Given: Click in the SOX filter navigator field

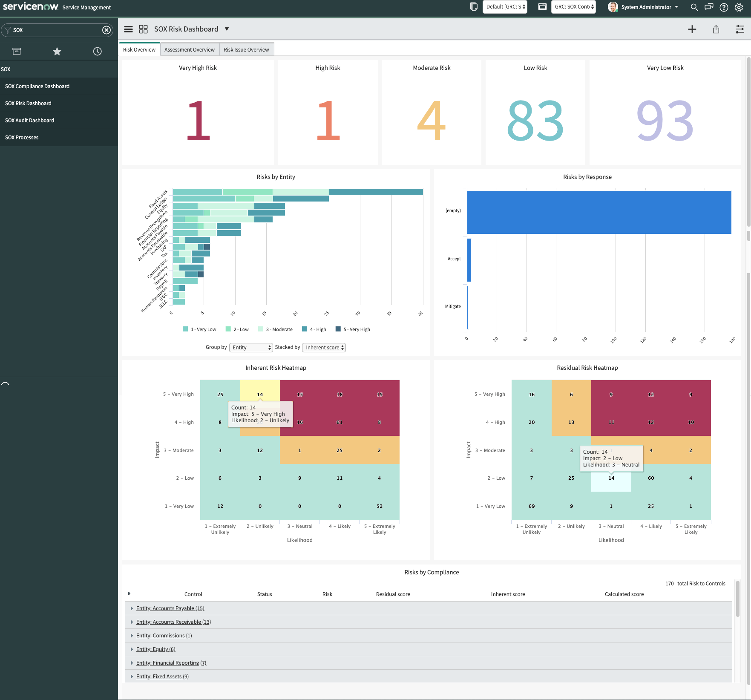Looking at the screenshot, I should point(57,30).
